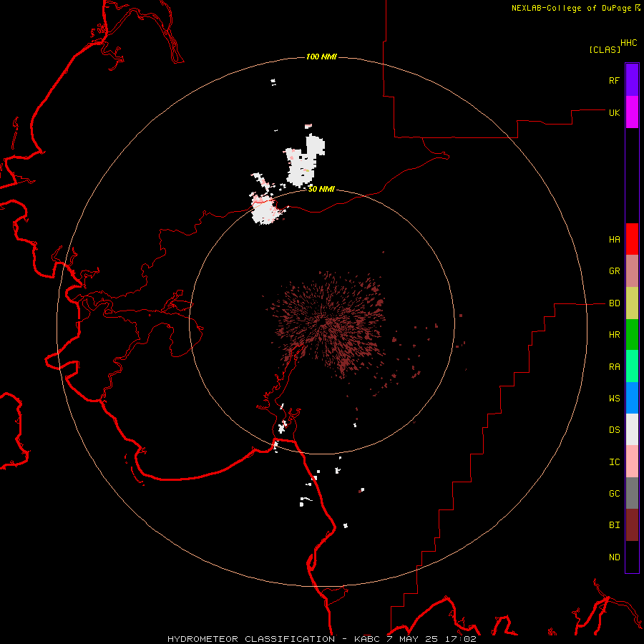Click the RF purple legend swatch
The image size is (644, 644).
pos(632,80)
